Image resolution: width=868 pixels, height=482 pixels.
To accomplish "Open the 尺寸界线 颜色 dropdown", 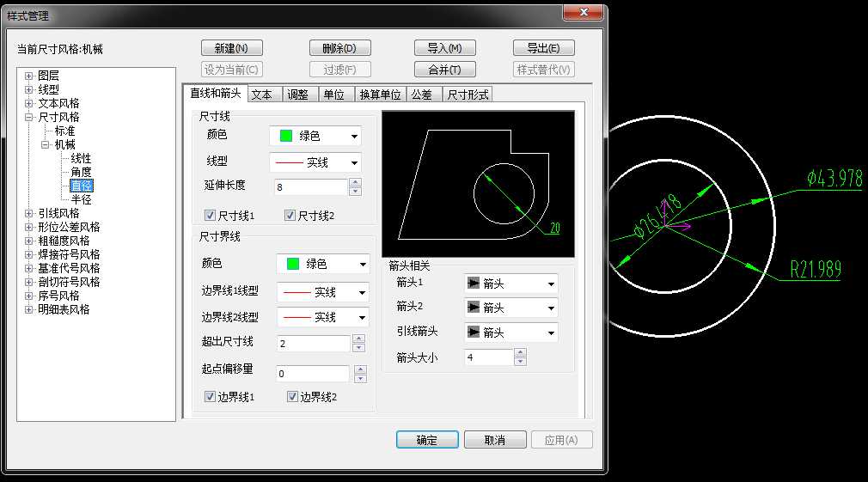I will point(363,265).
